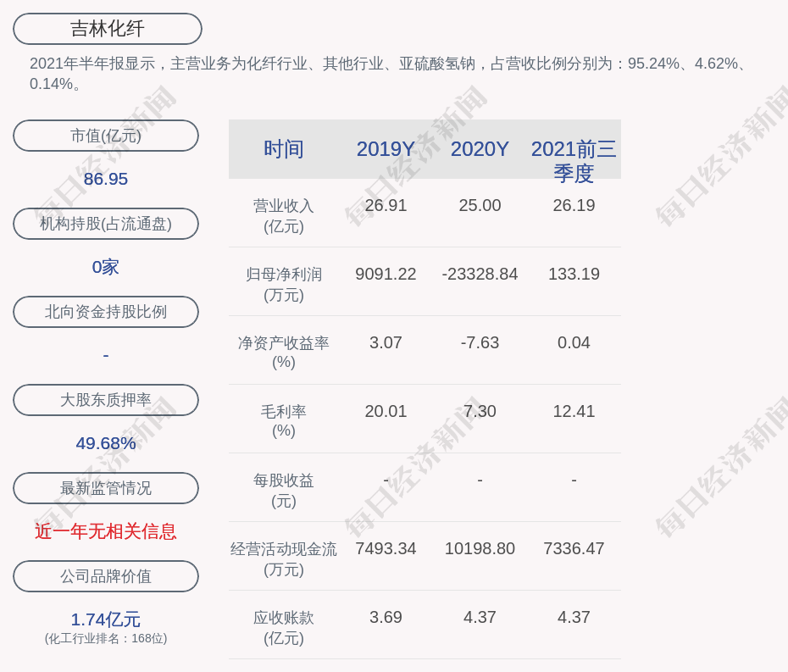Click the 吉林化纤 company name pill

(x=108, y=29)
